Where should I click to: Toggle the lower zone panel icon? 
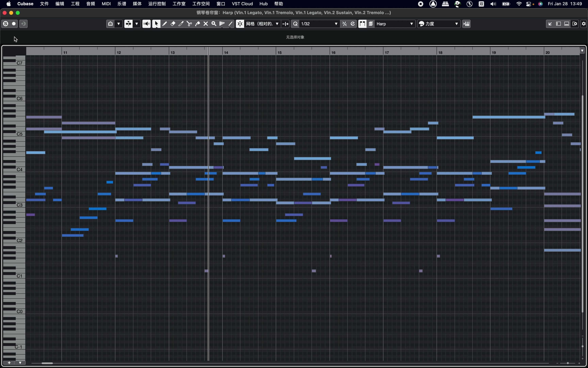click(567, 24)
